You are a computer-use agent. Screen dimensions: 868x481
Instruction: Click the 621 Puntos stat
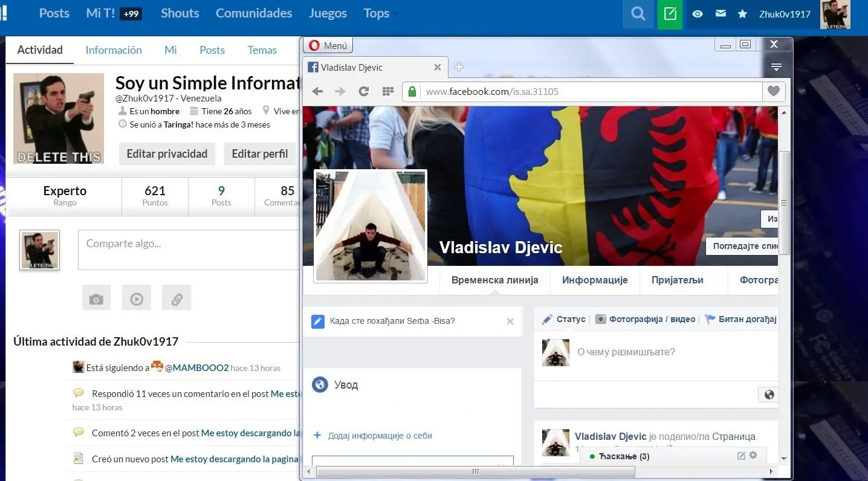[155, 196]
